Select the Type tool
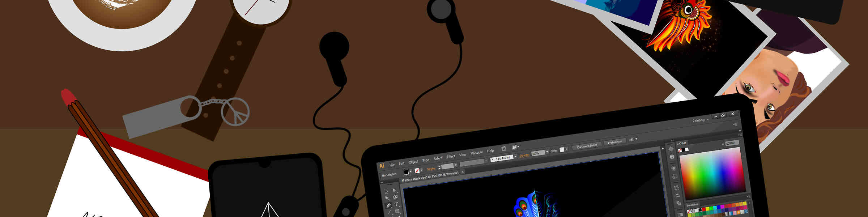This screenshot has height=217, width=868. pos(396,204)
